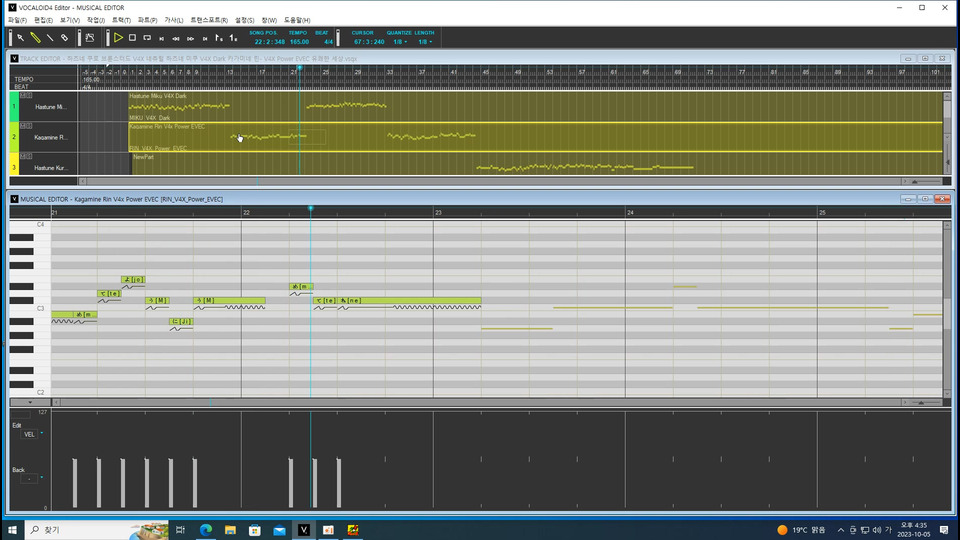Select the ne note in measure 22
The height and width of the screenshot is (540, 960).
coord(410,301)
